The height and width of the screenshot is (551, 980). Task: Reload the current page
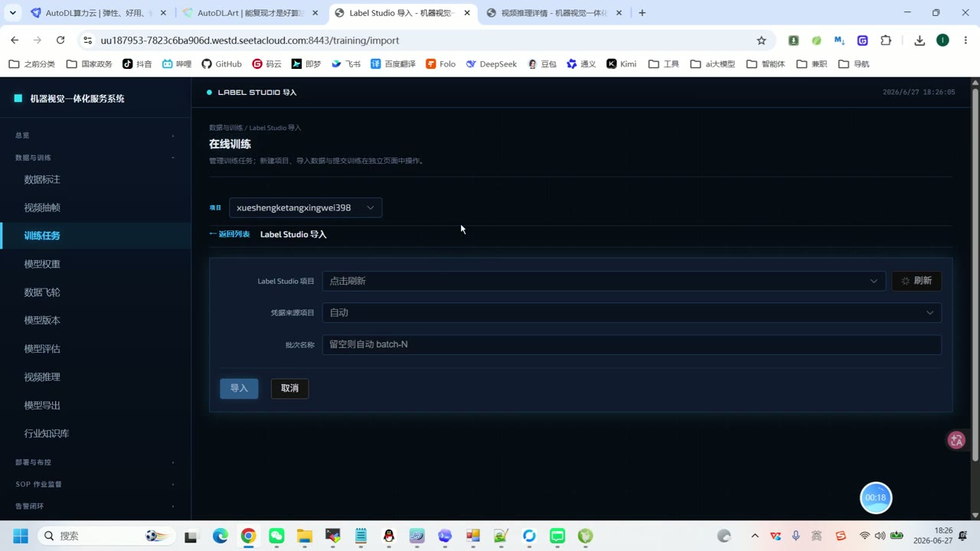click(60, 41)
